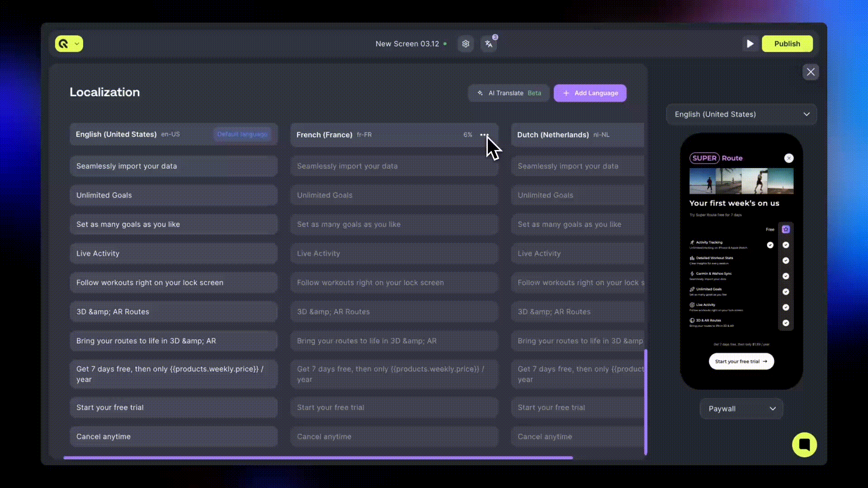Click the localization translate icon
Image resolution: width=868 pixels, height=488 pixels.
[489, 44]
